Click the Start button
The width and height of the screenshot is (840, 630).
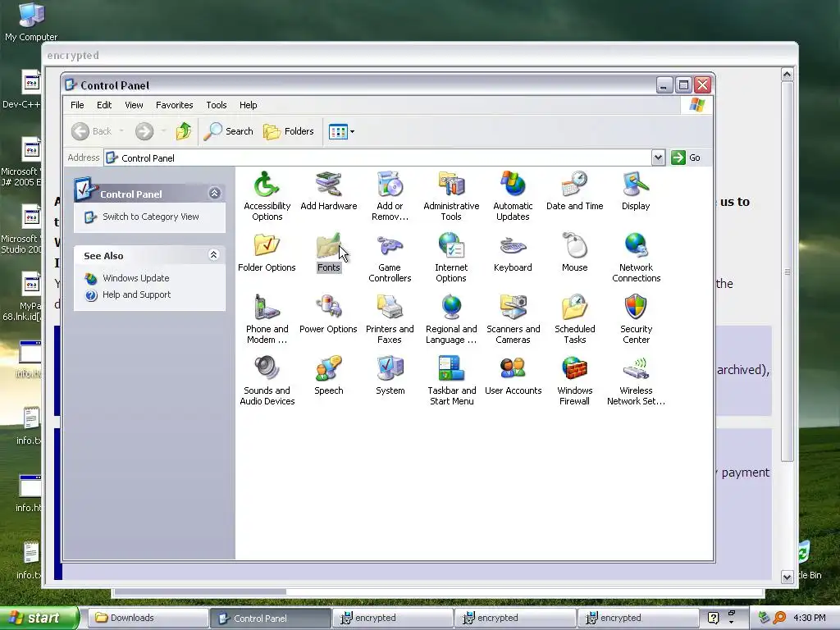[x=39, y=618]
